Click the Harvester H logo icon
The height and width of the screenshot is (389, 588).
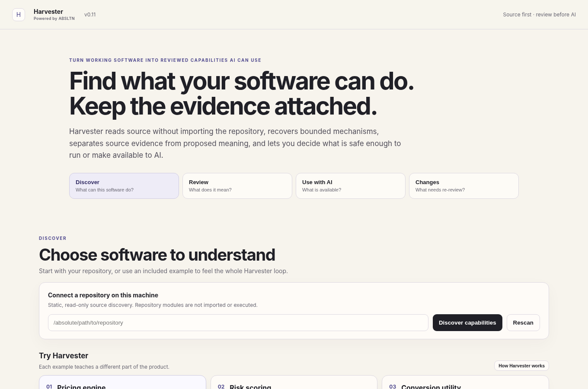pos(19,15)
